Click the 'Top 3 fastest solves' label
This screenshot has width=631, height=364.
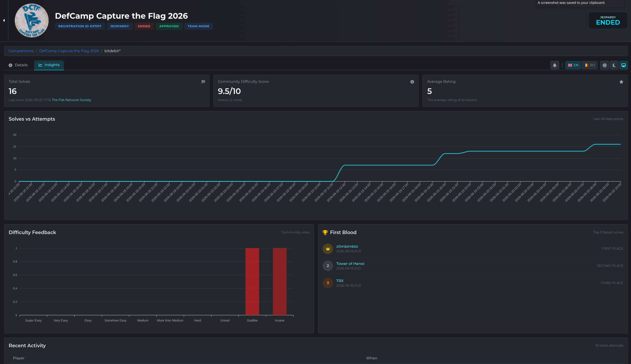click(608, 233)
